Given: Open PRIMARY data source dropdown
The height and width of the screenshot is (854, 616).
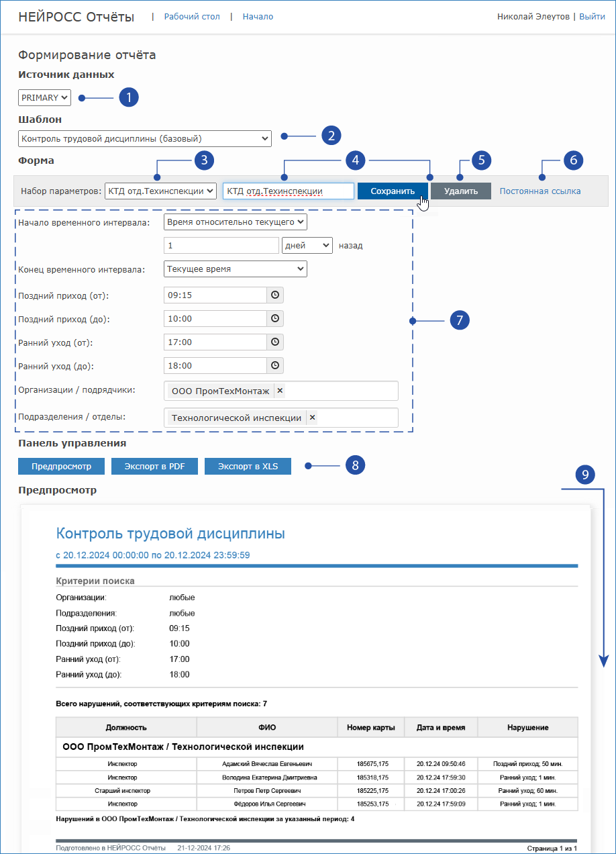Looking at the screenshot, I should click(44, 98).
